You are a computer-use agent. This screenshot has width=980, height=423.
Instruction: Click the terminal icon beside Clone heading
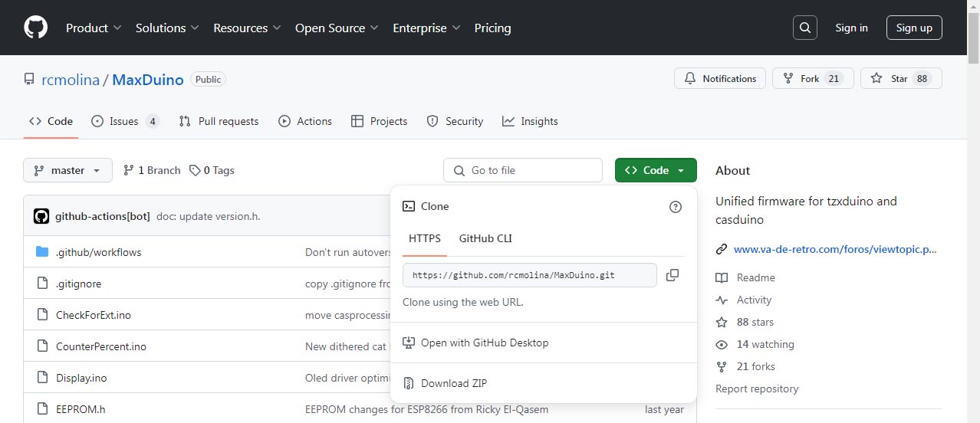409,206
